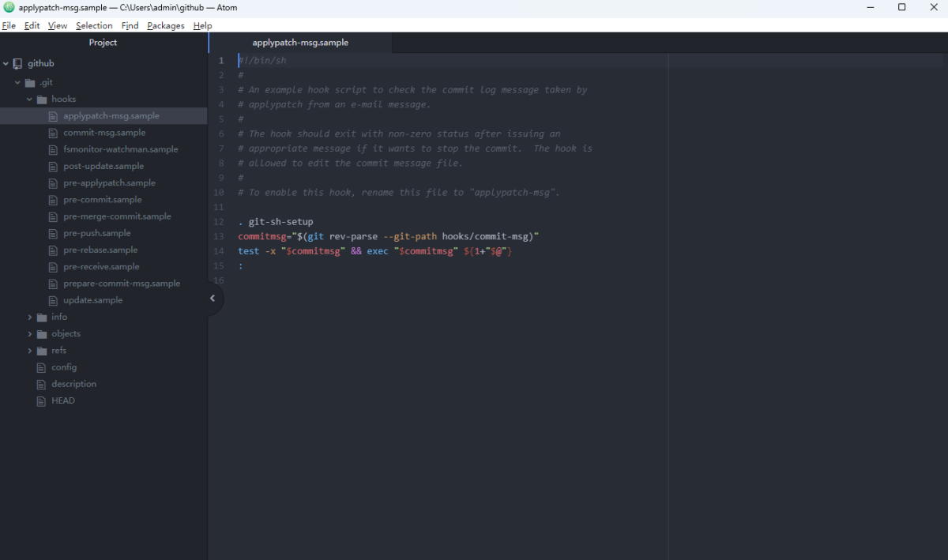Hide the tree view using the arrow handle

point(212,299)
